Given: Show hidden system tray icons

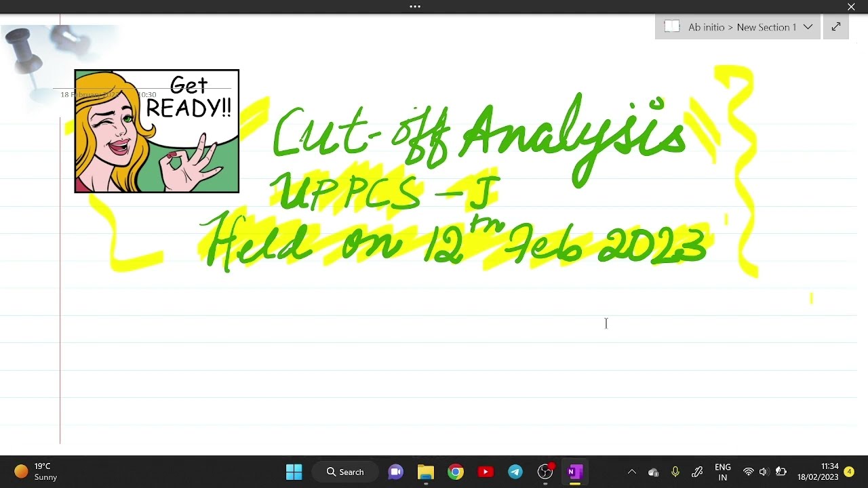Looking at the screenshot, I should click(x=632, y=472).
